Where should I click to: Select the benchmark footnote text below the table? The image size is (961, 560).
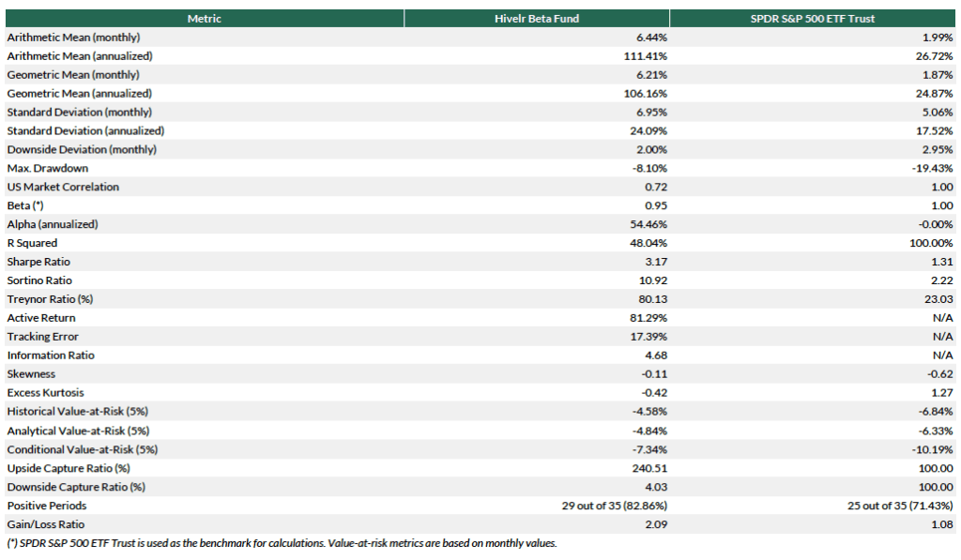(282, 543)
